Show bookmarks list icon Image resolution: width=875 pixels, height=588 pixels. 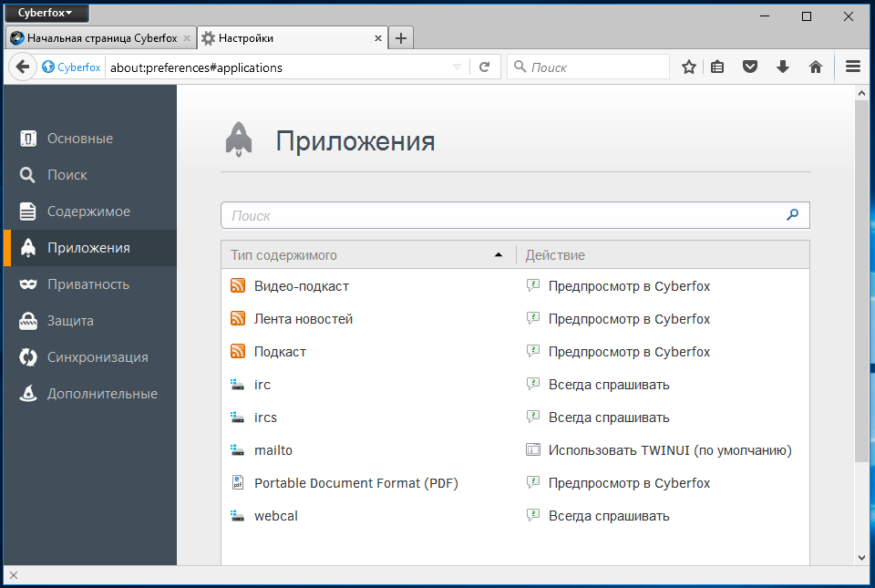pos(717,67)
